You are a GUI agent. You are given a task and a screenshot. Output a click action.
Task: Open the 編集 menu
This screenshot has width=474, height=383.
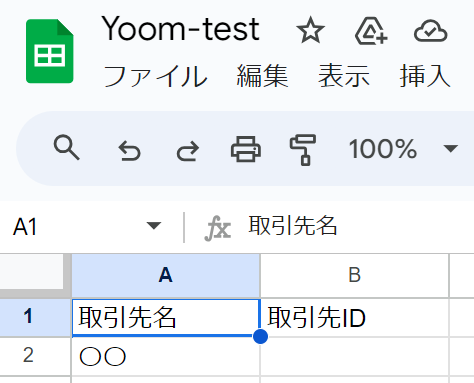click(x=262, y=76)
